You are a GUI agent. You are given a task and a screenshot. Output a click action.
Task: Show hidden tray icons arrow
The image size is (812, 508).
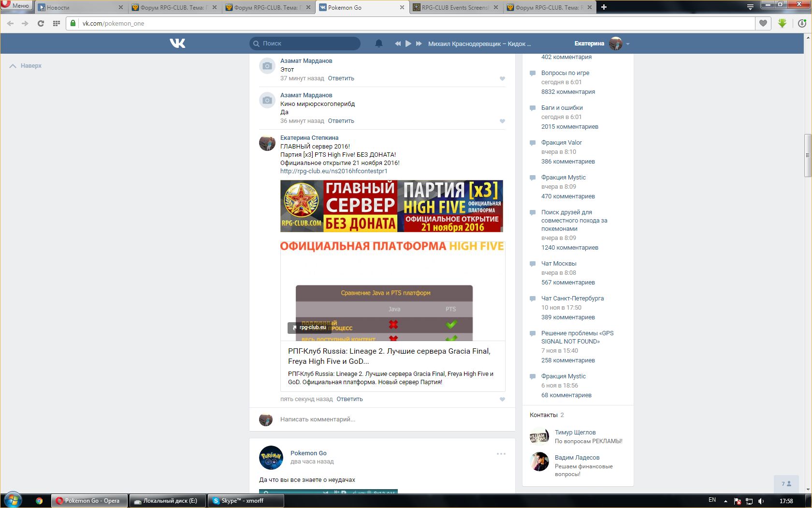point(725,501)
